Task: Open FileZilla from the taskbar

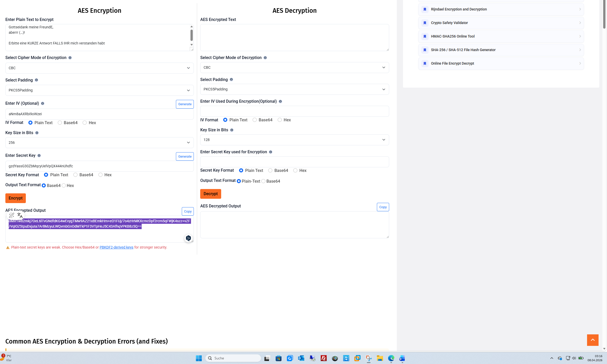Action: [x=323, y=358]
